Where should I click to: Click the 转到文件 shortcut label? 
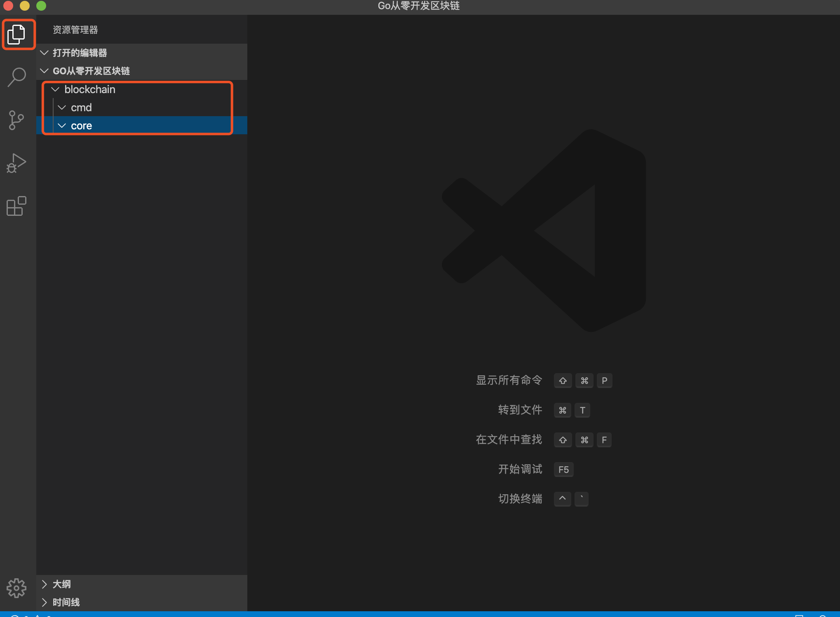tap(520, 410)
